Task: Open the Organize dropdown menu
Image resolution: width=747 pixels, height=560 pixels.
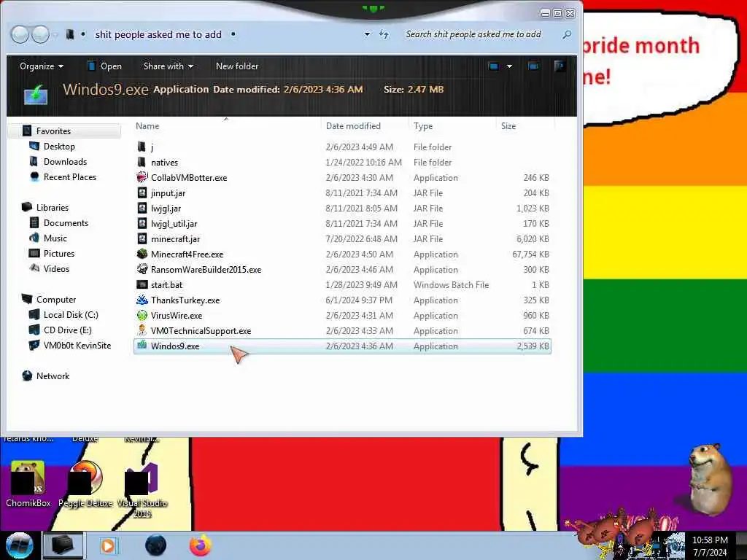Action: coord(42,66)
